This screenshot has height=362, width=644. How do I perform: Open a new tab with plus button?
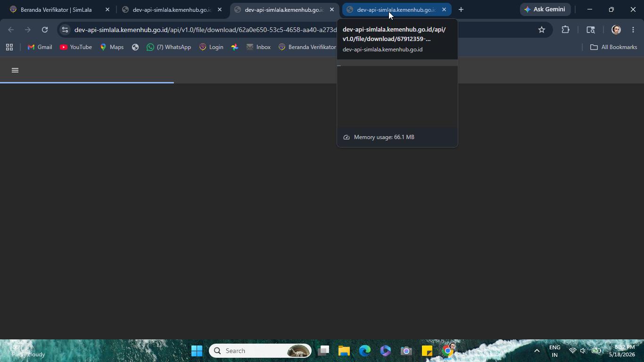461,9
